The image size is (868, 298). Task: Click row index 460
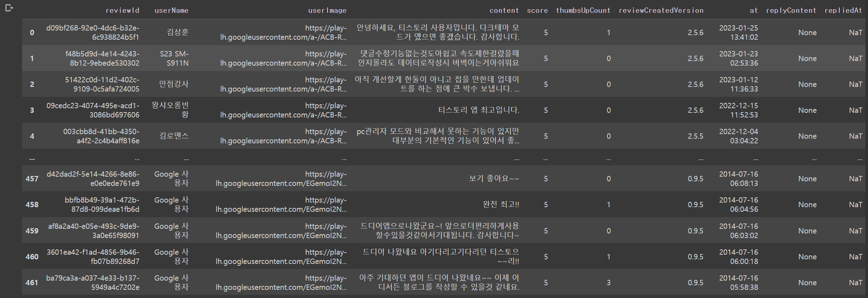coord(32,256)
